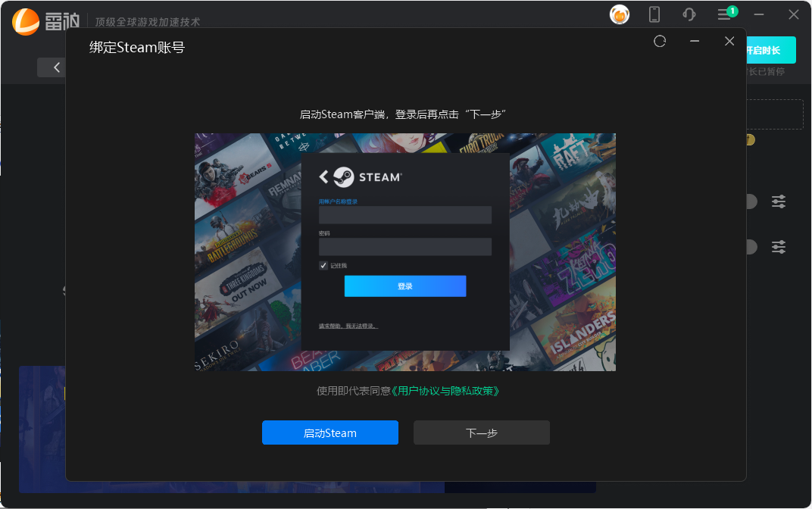Image resolution: width=812 pixels, height=509 pixels.
Task: Click the 使用即代表同意 text
Action: [354, 391]
